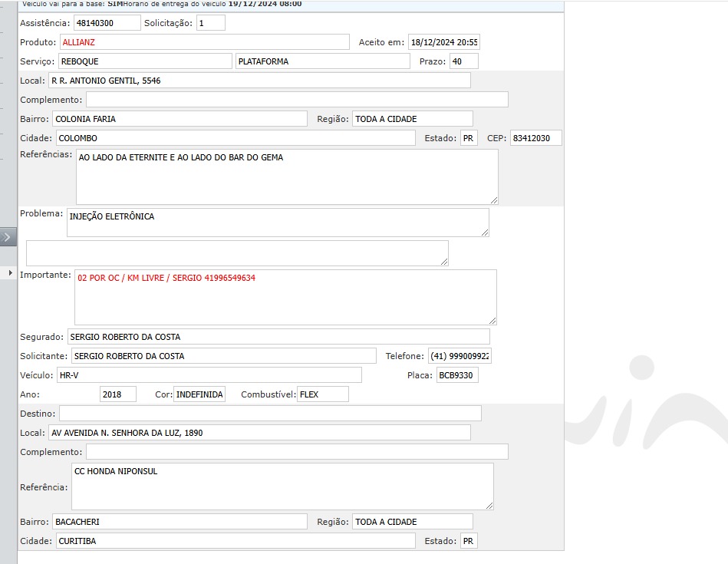Click the Veículo field HR-V
728x564 pixels.
tap(209, 375)
